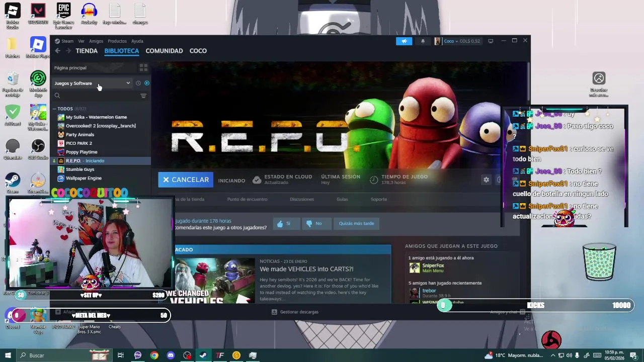This screenshot has width=644, height=362.
Task: Open Steam notifications bell
Action: 423,41
